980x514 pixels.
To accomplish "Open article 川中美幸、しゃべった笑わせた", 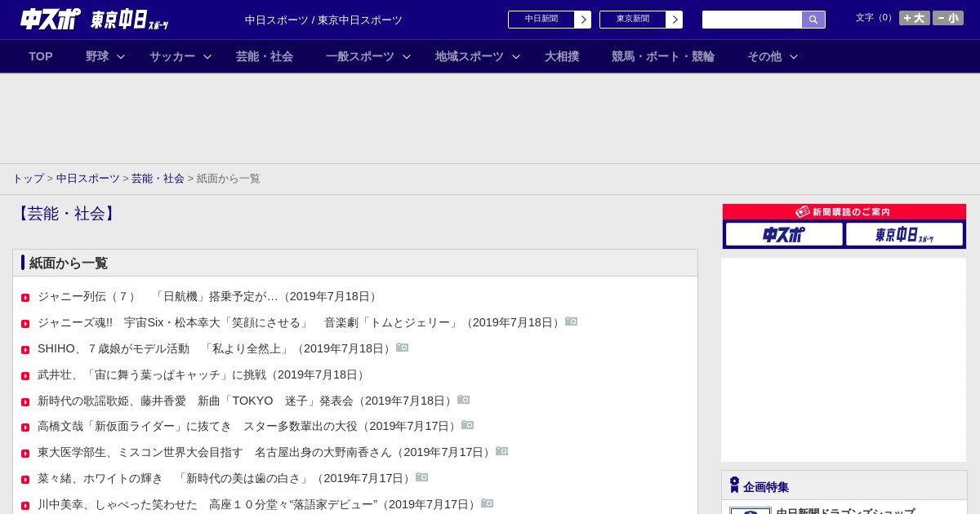I will [259, 504].
